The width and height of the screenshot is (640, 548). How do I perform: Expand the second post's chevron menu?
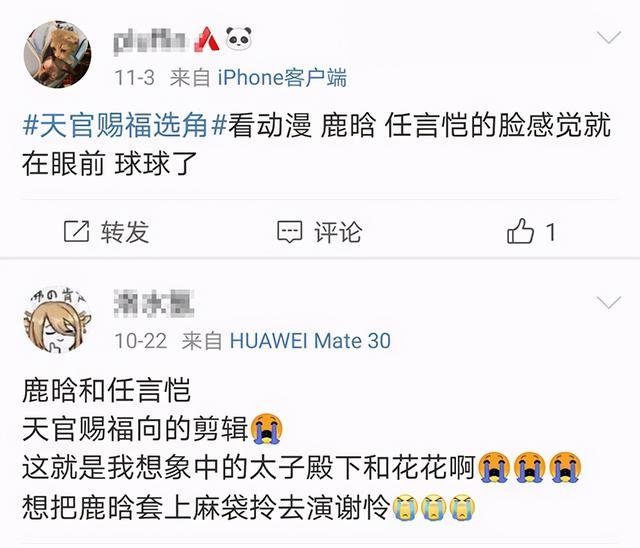pyautogui.click(x=608, y=302)
